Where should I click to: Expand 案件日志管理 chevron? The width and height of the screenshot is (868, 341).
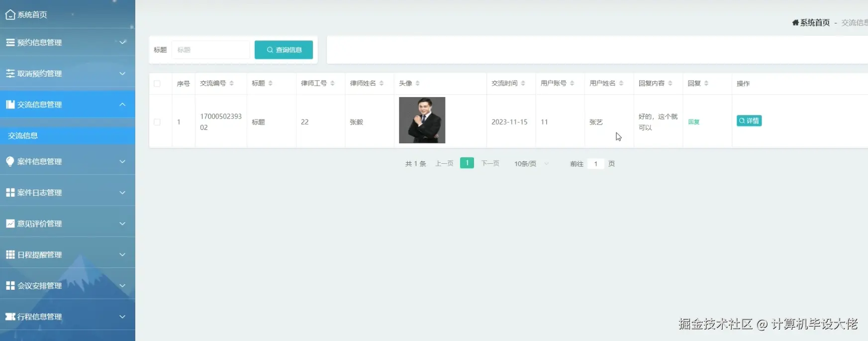122,192
